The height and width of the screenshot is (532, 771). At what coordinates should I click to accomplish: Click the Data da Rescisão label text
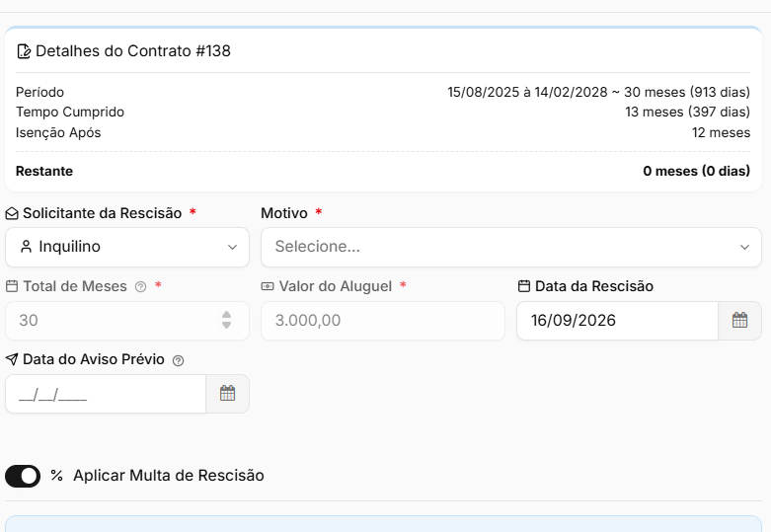594,286
